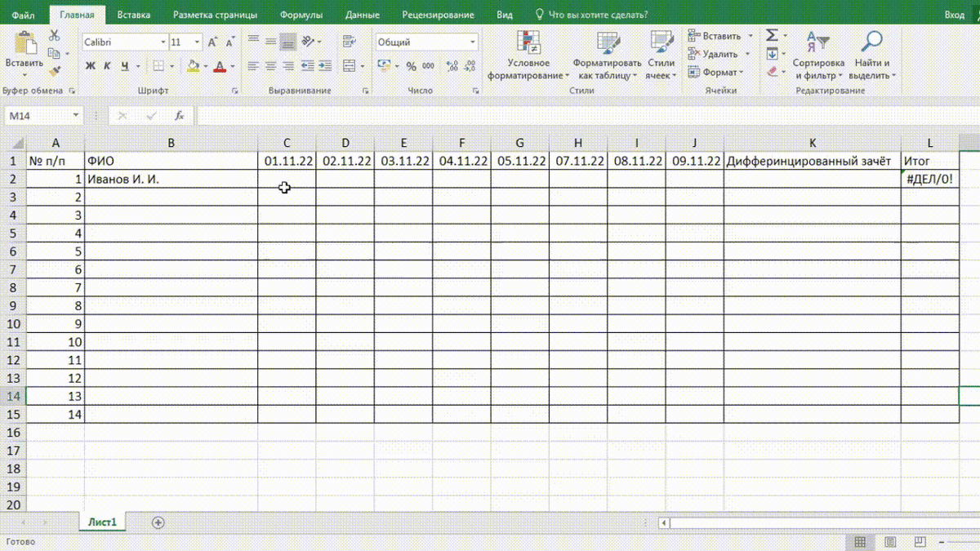Click Вход sign-in link
The image size is (980, 551).
pyautogui.click(x=954, y=15)
